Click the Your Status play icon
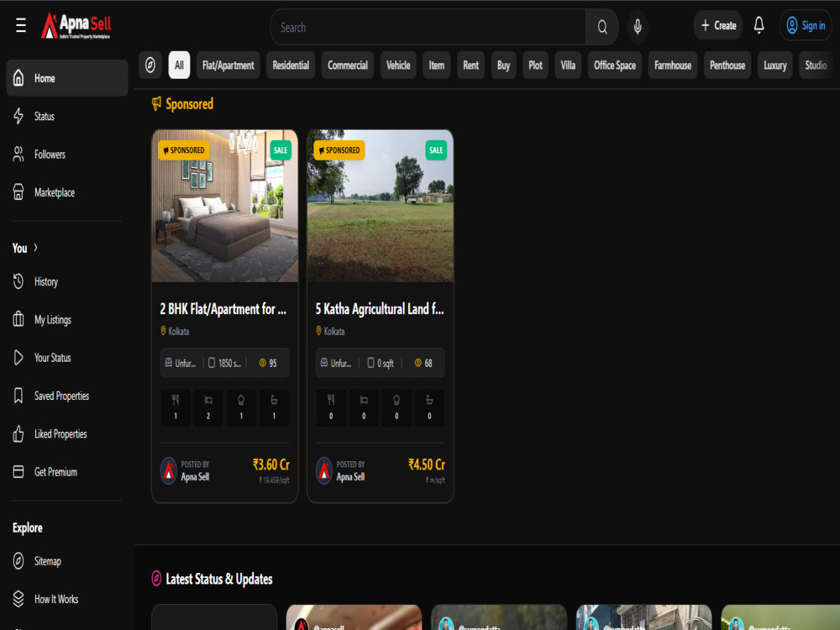This screenshot has width=840, height=630. (18, 358)
